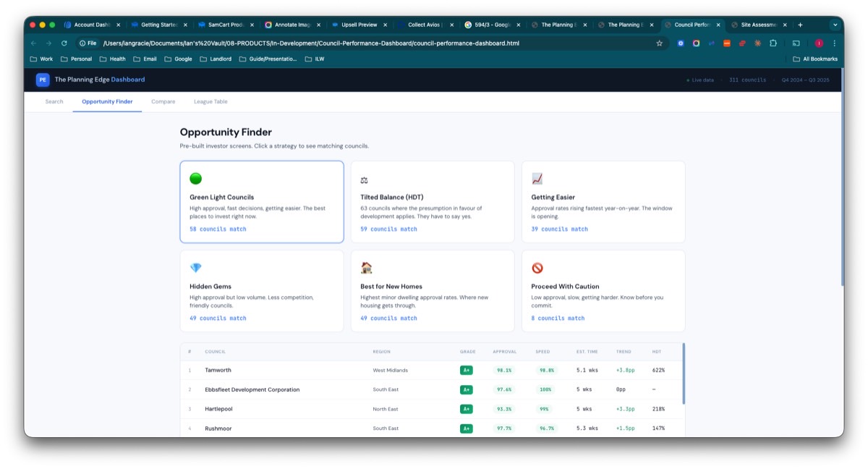868x469 pixels.
Task: Open a new browser tab with plus
Action: (x=800, y=25)
